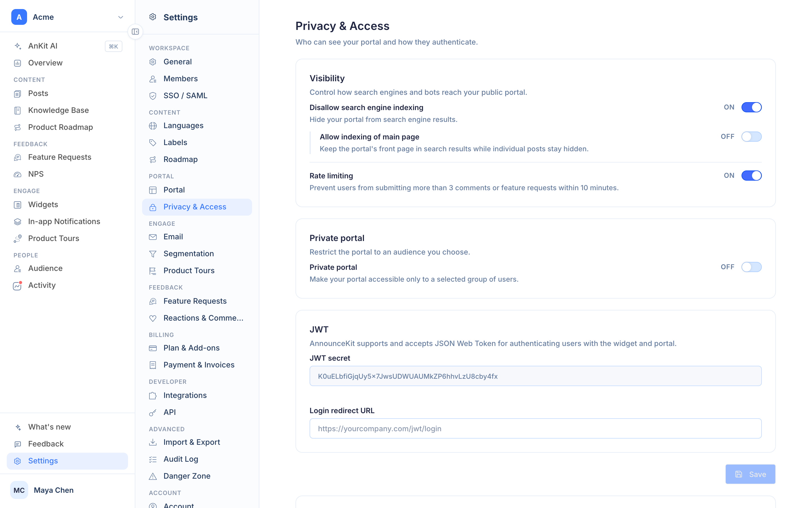Click the Activity icon with red dot
The image size is (812, 508).
tap(18, 286)
